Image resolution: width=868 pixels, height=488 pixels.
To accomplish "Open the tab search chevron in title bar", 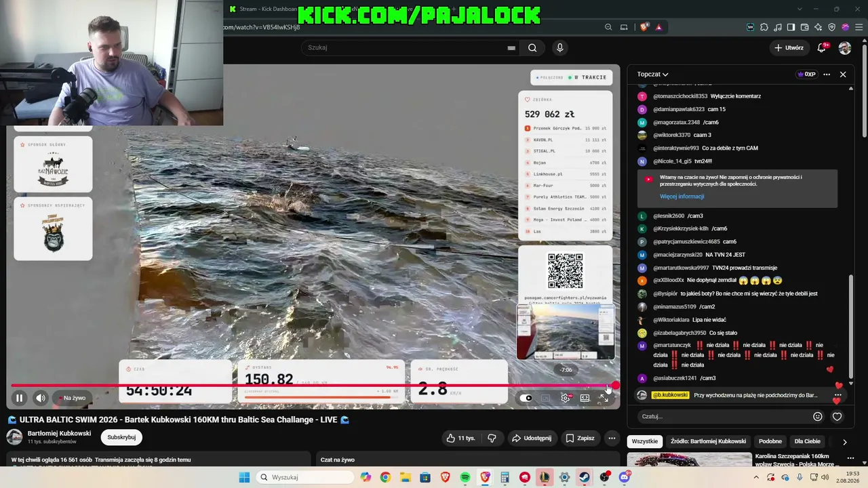I will tap(798, 9).
